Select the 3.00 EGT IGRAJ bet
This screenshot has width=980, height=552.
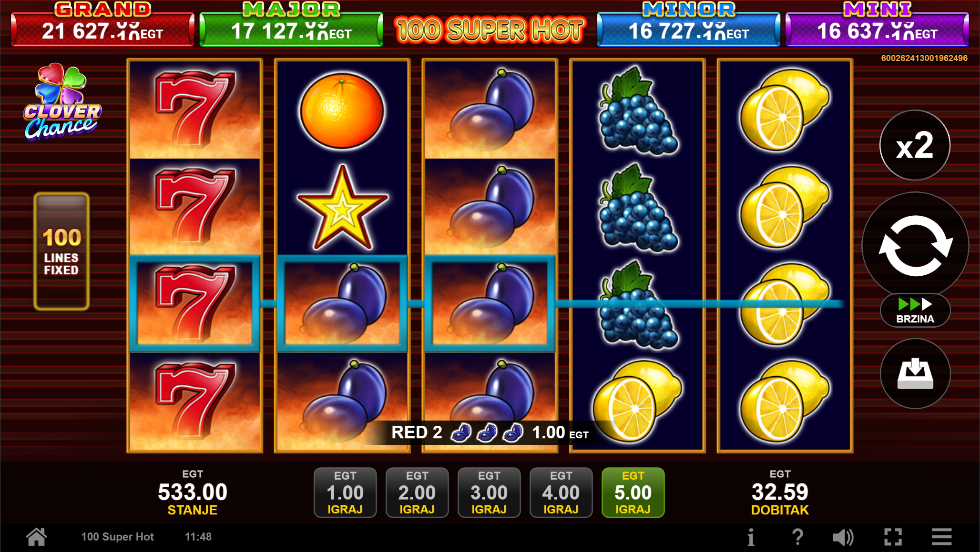click(489, 492)
